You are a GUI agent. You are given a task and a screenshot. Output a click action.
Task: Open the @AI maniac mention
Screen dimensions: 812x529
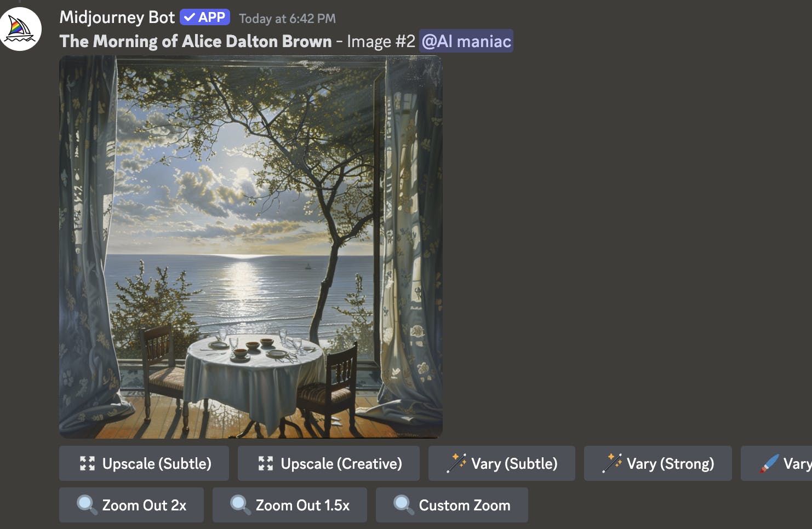click(x=466, y=41)
